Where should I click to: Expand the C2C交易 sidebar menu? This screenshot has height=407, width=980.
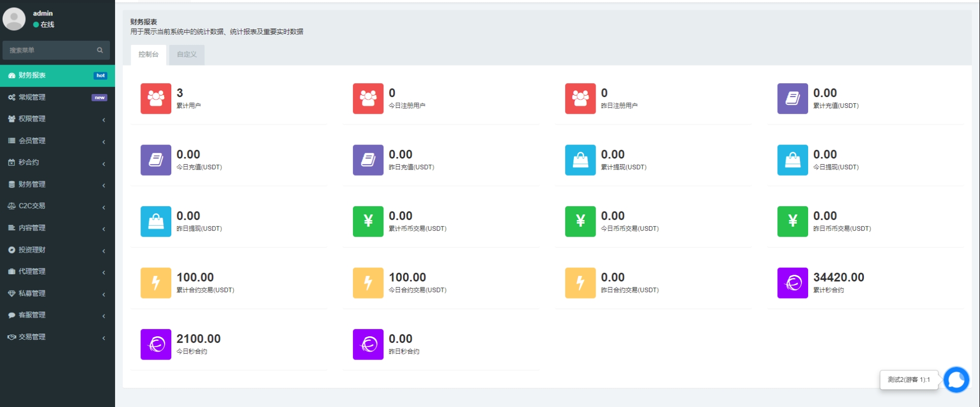coord(57,206)
